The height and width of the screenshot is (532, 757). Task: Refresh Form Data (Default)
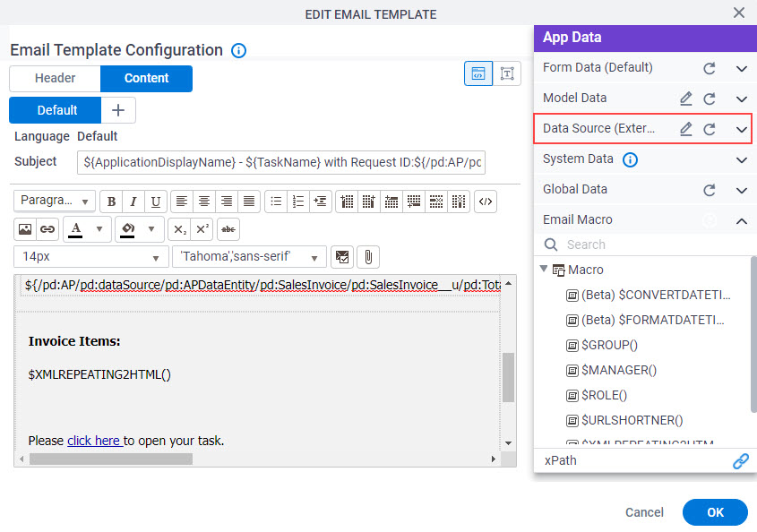click(710, 69)
